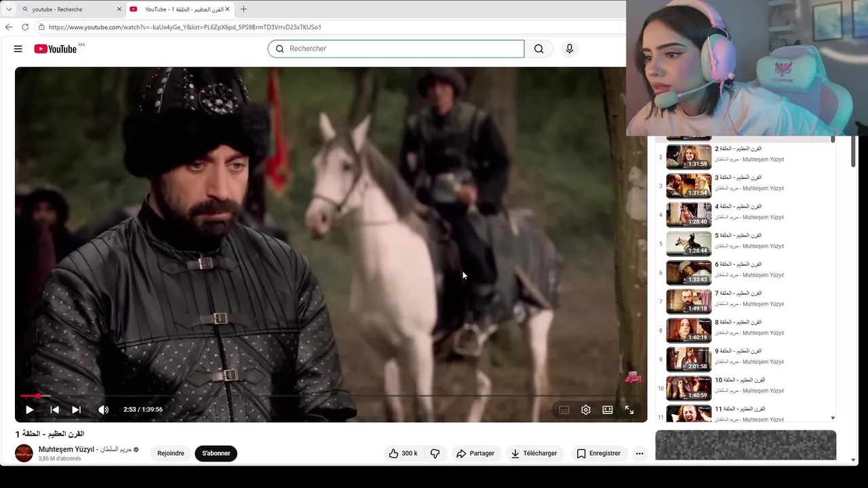
Task: Open the tab search dropdown arrow
Action: [x=9, y=9]
